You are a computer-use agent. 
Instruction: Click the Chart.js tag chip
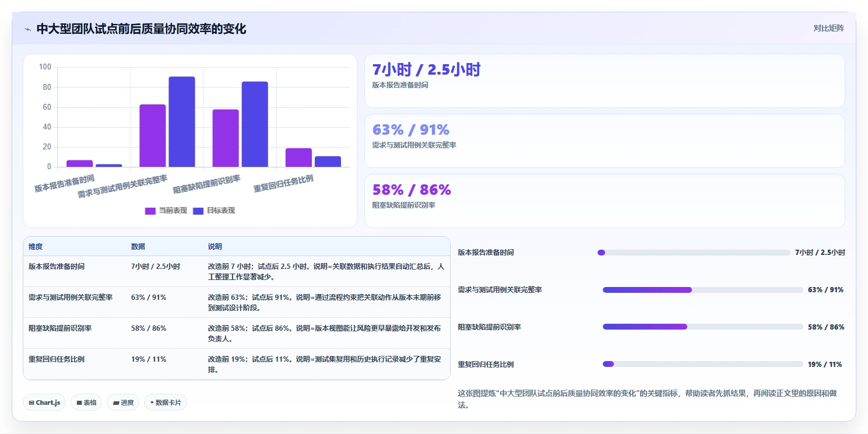(44, 402)
